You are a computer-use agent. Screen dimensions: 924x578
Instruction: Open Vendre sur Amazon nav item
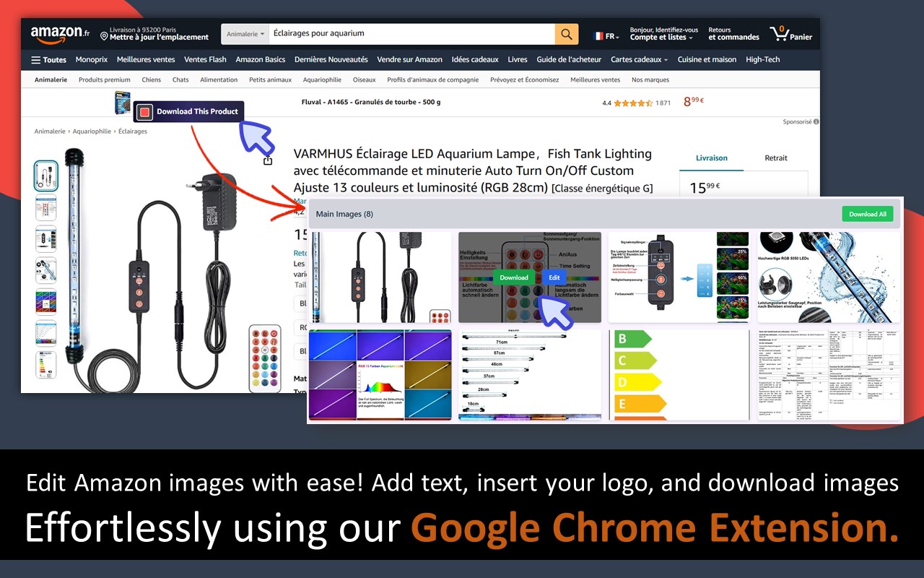click(410, 60)
